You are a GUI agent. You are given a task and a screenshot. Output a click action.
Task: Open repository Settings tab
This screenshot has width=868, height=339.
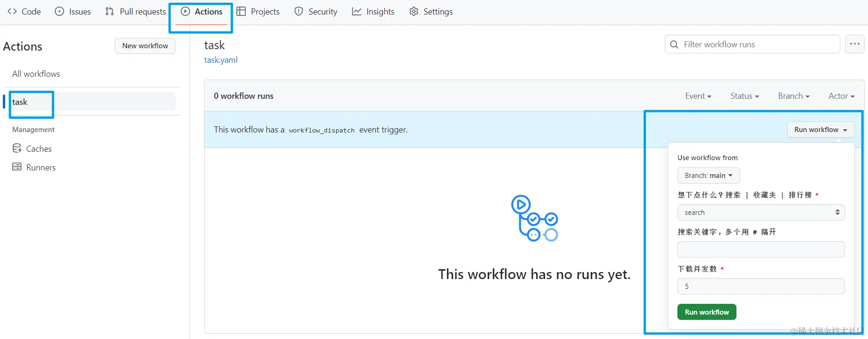(x=431, y=12)
